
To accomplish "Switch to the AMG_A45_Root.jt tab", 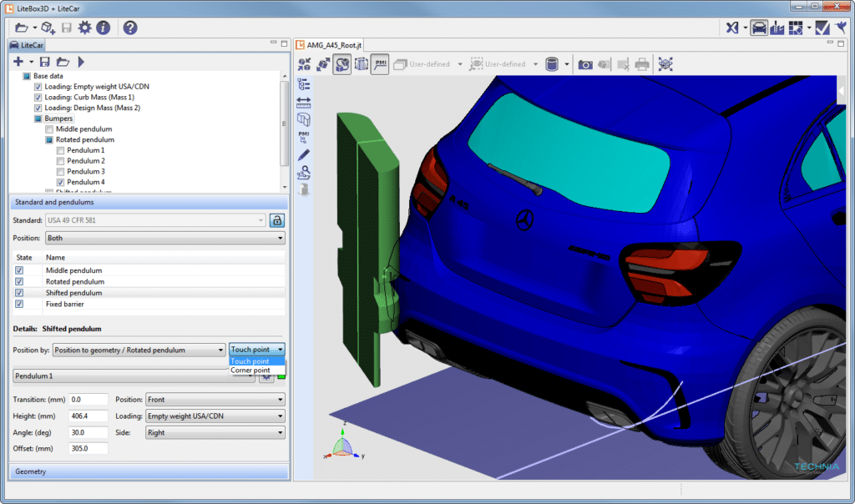I will tap(329, 45).
